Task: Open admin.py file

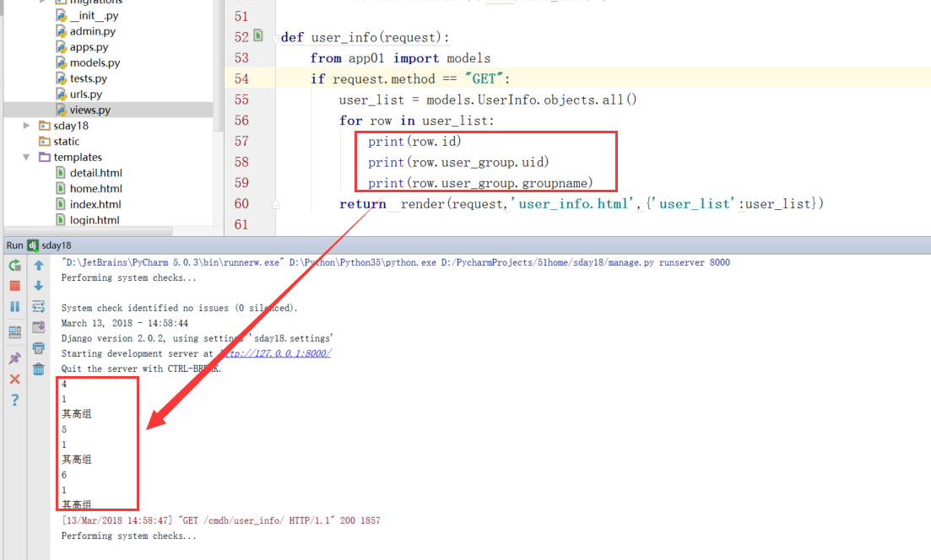Action: tap(93, 31)
